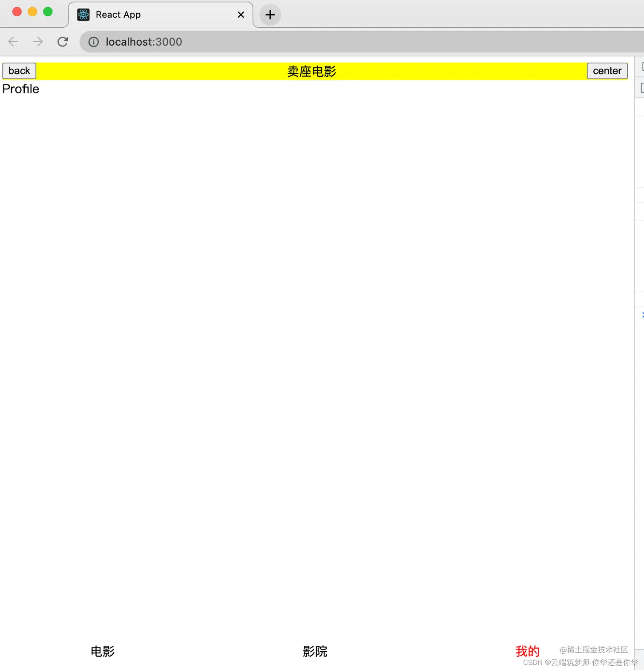Click the yellow macOS minimize window button
This screenshot has height=670, width=644.
[32, 12]
